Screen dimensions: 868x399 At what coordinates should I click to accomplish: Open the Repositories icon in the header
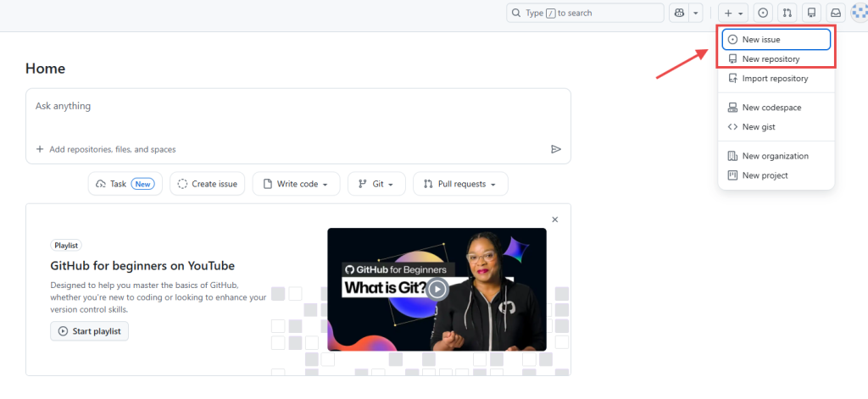[x=812, y=13]
